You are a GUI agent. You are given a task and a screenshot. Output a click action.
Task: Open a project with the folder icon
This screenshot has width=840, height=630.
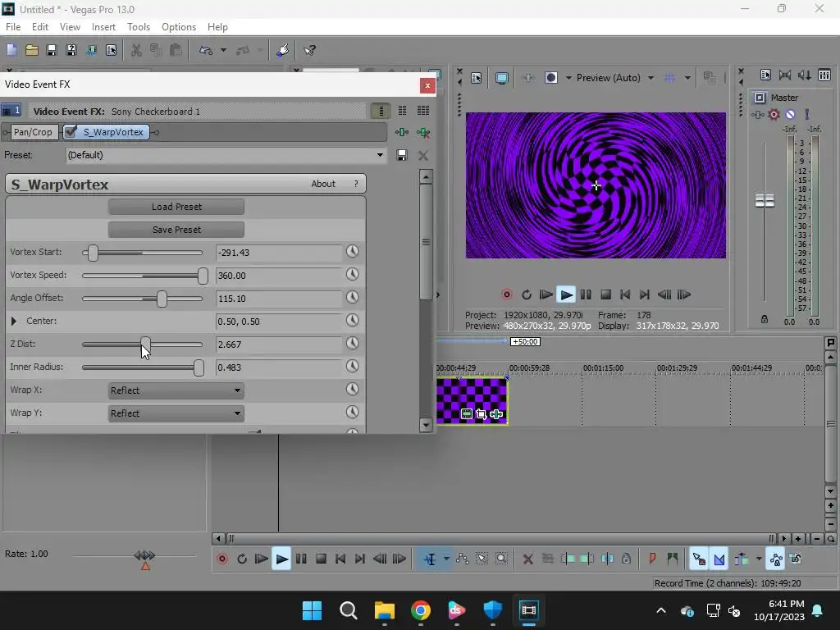tap(32, 50)
